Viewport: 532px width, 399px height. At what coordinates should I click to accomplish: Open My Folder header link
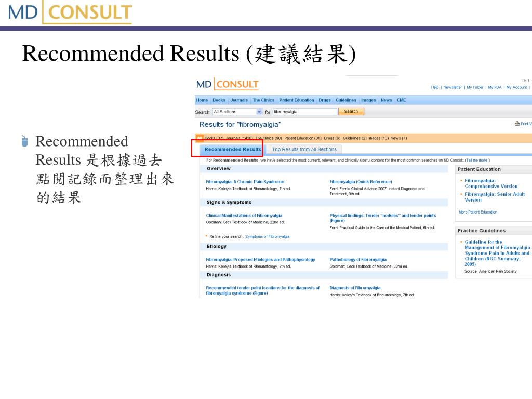(475, 87)
